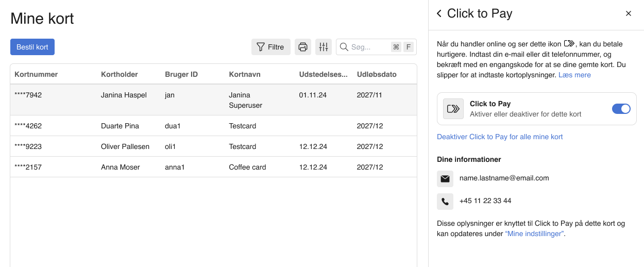This screenshot has height=267, width=644.
Task: Close the Click to Pay panel
Action: pyautogui.click(x=628, y=14)
